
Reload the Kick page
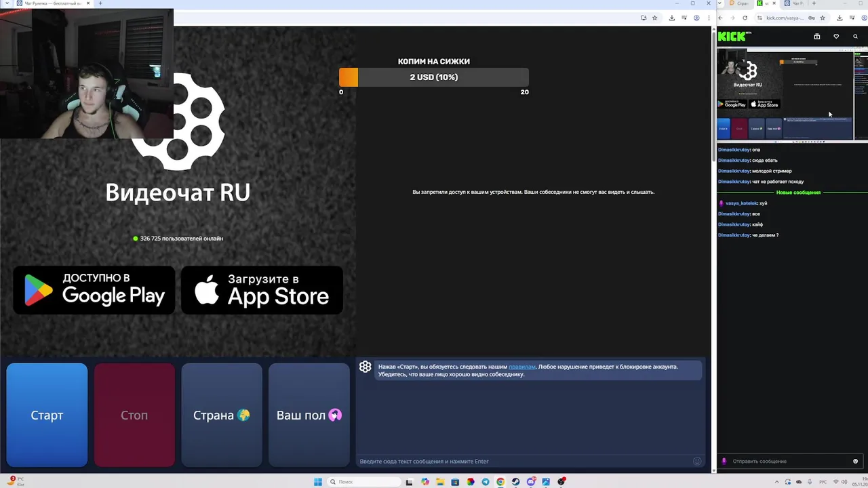tap(745, 18)
